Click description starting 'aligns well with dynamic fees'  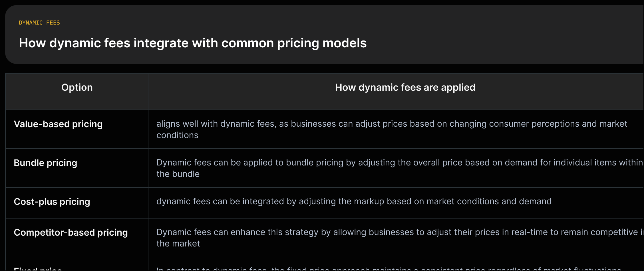(x=392, y=129)
